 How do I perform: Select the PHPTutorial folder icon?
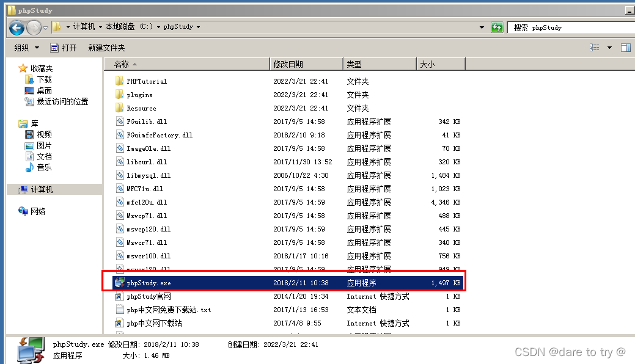[x=119, y=81]
